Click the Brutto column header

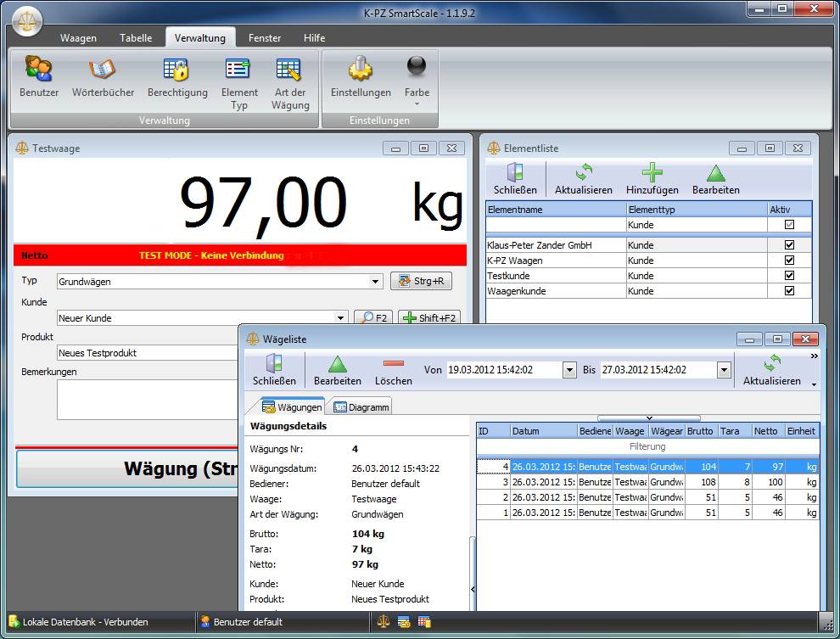tap(701, 431)
